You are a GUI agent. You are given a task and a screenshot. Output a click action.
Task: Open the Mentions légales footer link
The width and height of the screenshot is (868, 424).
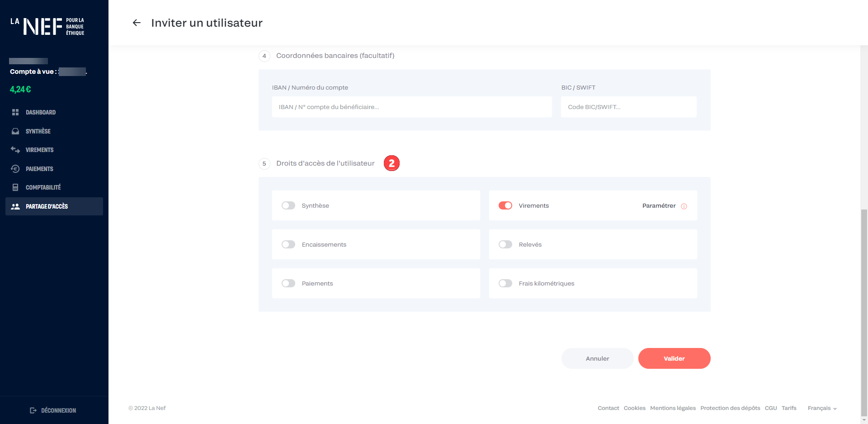[673, 408]
